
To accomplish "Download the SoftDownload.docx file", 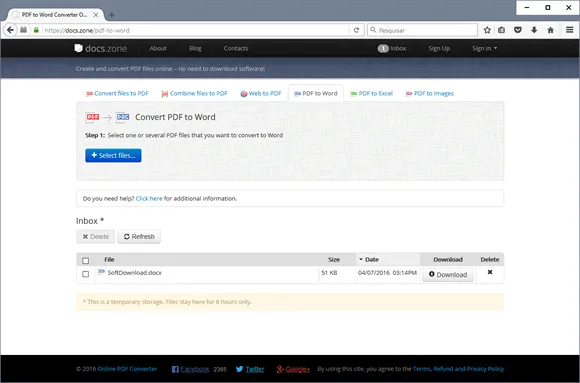I will (448, 275).
